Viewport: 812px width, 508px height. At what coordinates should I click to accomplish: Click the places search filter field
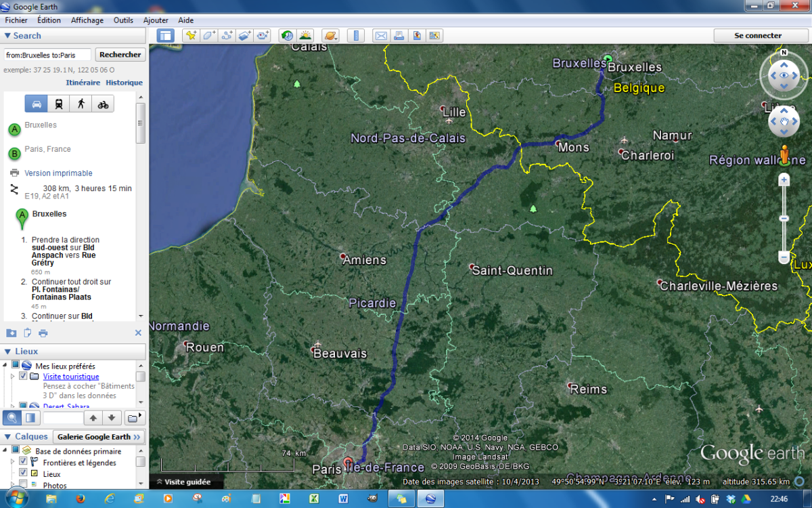pyautogui.click(x=62, y=418)
